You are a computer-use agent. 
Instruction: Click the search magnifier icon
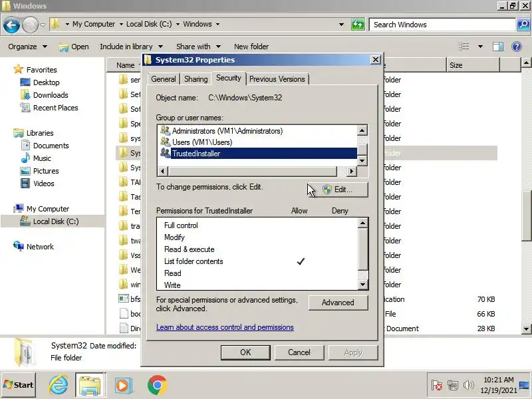click(523, 25)
